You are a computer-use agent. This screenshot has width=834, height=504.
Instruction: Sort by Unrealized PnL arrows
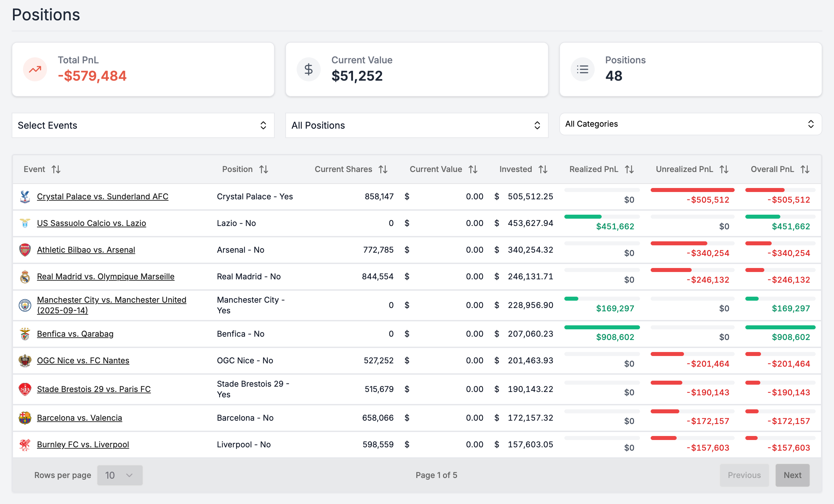(x=724, y=169)
